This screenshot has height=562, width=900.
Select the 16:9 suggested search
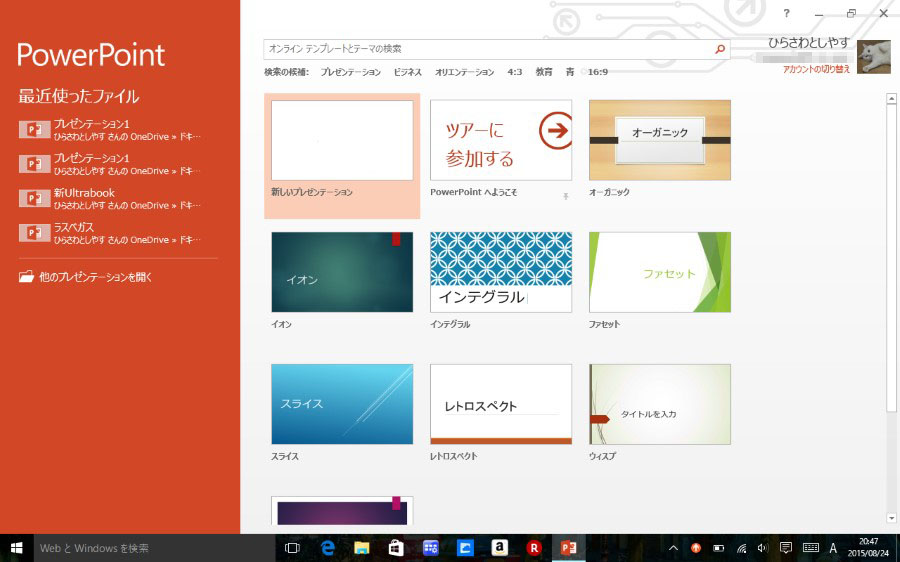[x=598, y=72]
